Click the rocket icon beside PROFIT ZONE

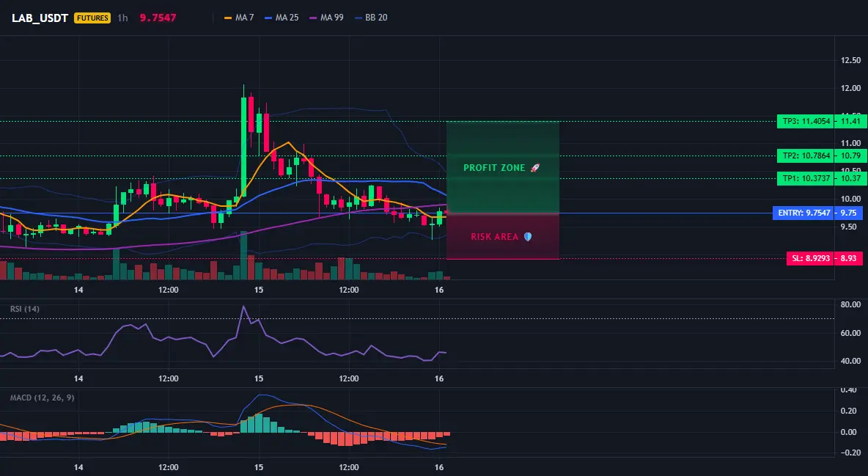coord(534,168)
